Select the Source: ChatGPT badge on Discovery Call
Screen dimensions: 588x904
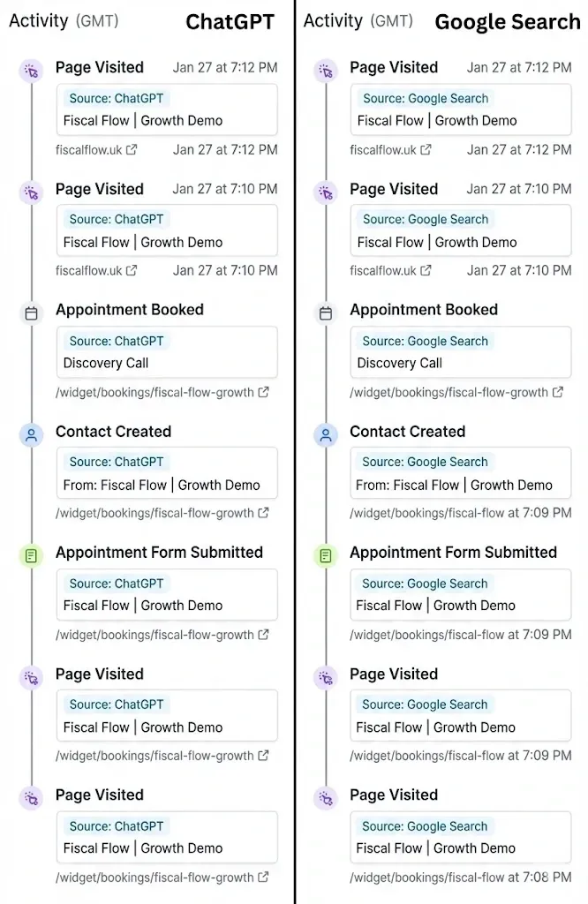(116, 341)
